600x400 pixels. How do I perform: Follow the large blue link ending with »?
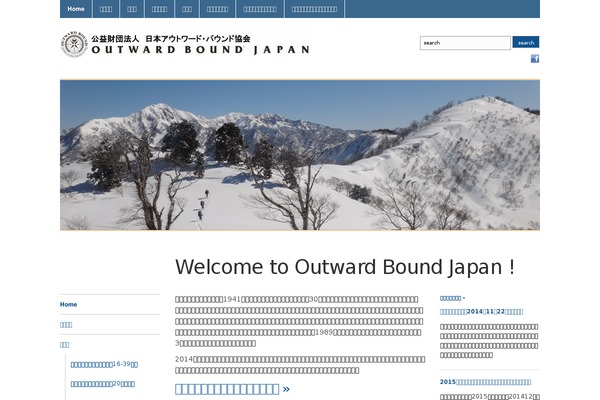[232, 389]
